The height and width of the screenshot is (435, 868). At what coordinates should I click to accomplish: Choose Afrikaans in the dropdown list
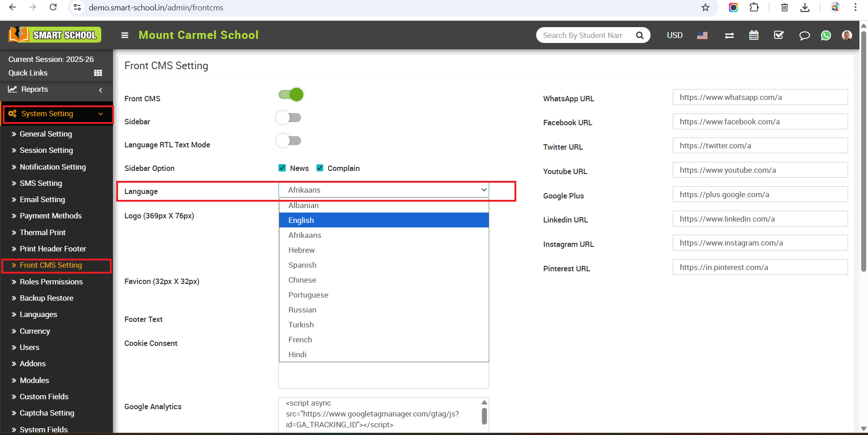coord(384,235)
